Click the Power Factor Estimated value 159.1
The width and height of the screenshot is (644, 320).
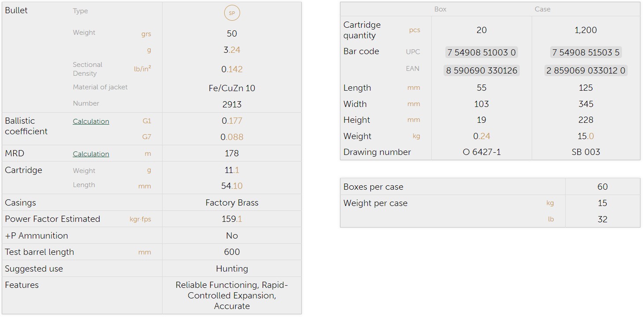[232, 219]
